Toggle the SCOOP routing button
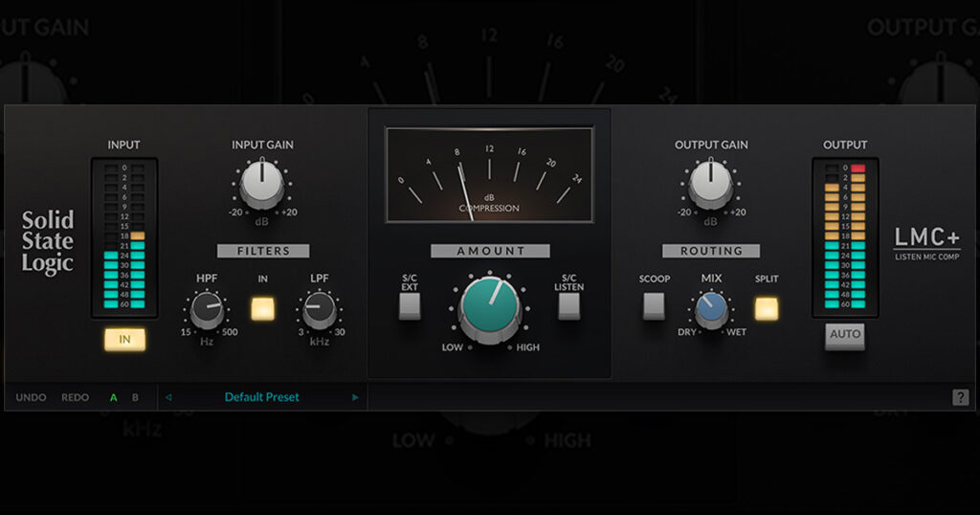This screenshot has height=515, width=980. 654,305
